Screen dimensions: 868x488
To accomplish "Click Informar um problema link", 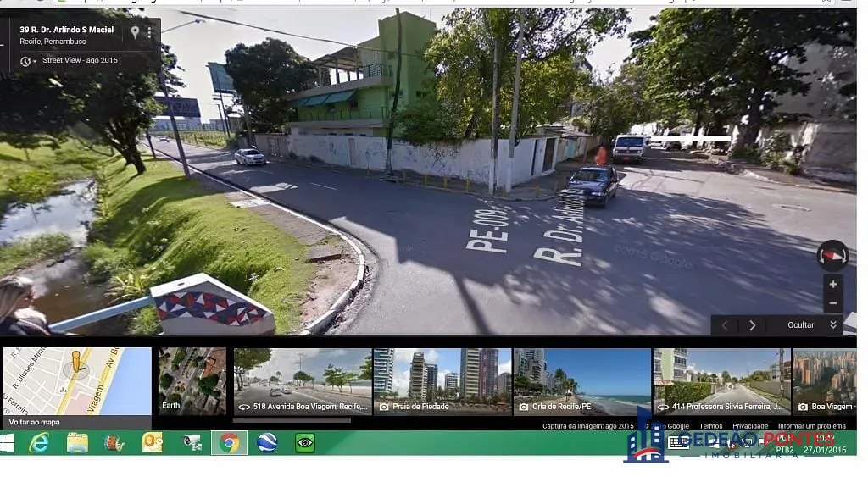I will pos(811,426).
